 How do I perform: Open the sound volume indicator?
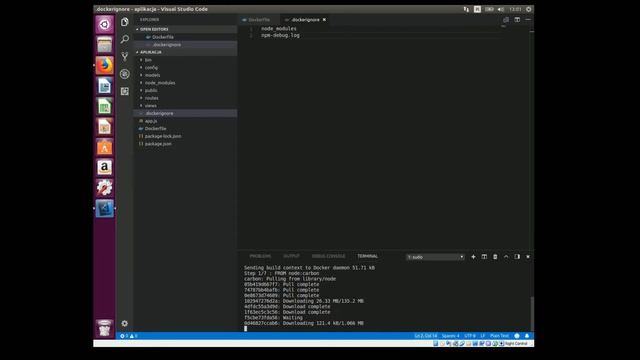coord(501,9)
